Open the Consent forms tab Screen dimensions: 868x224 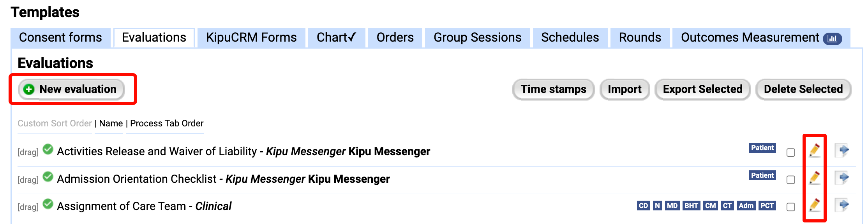[60, 38]
